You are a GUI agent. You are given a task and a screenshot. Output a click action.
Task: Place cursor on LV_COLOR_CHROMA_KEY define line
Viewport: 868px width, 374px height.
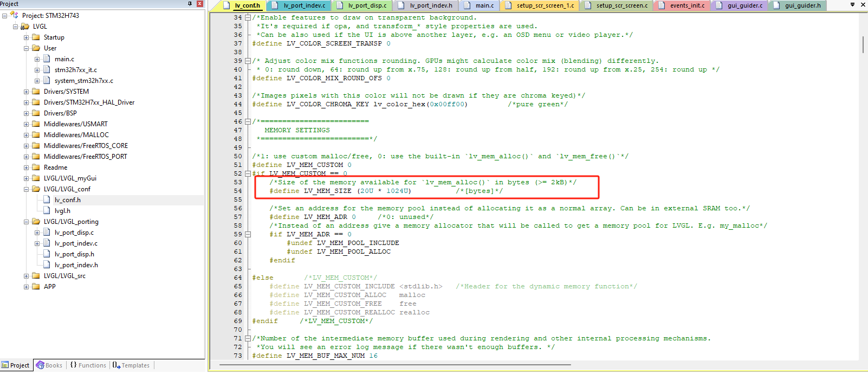click(x=410, y=104)
